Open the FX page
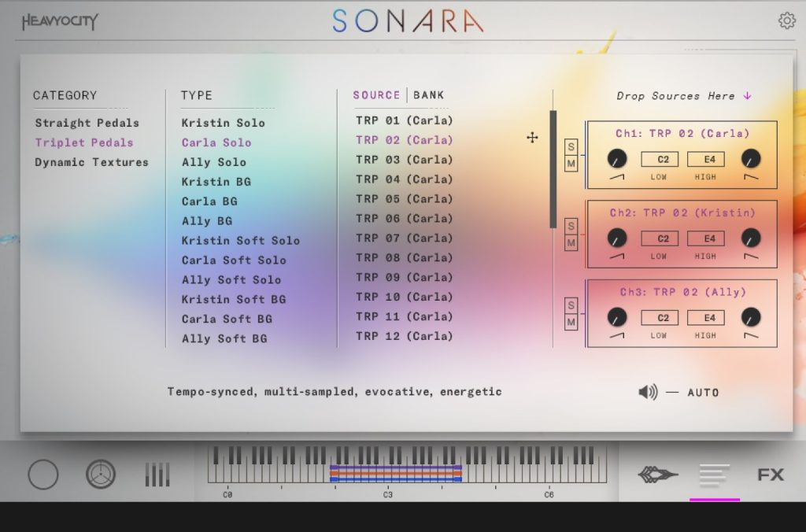 (x=771, y=475)
